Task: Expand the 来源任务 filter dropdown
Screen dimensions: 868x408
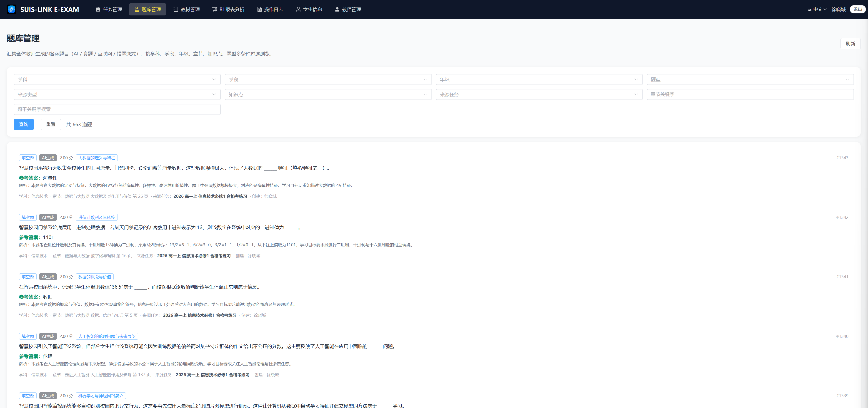Action: pos(539,95)
